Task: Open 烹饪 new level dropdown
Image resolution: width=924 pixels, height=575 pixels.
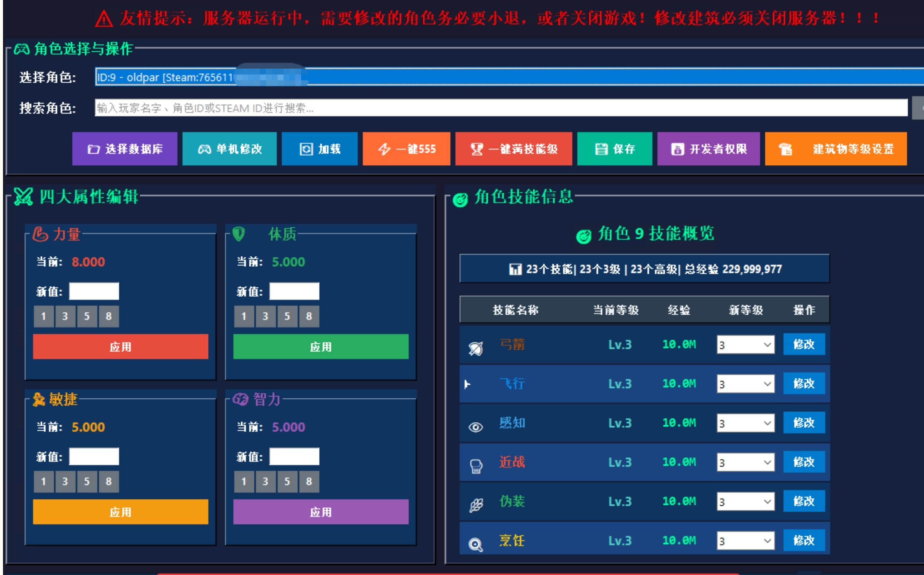Action: coord(745,541)
